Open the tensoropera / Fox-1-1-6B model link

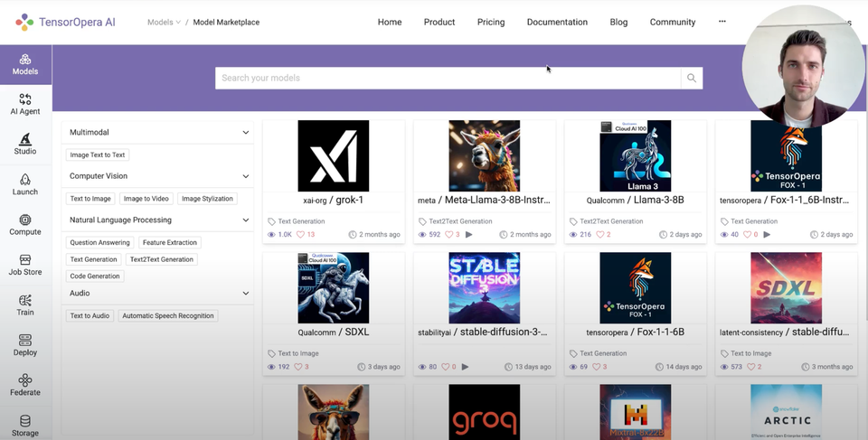(636, 332)
